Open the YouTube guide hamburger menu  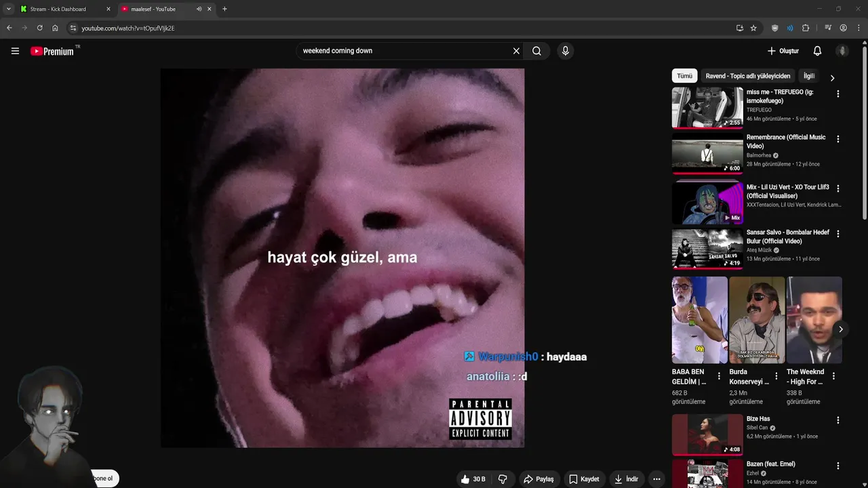[x=15, y=51]
